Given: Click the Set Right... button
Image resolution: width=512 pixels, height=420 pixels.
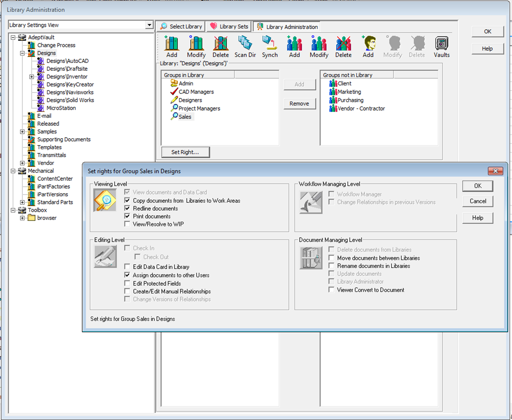Looking at the screenshot, I should tap(185, 152).
